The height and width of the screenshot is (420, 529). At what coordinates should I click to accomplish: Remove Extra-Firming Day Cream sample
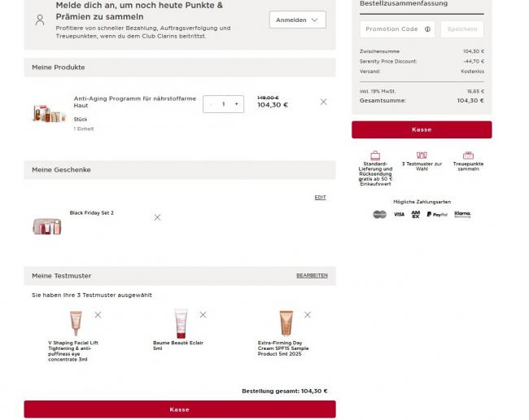pos(308,314)
